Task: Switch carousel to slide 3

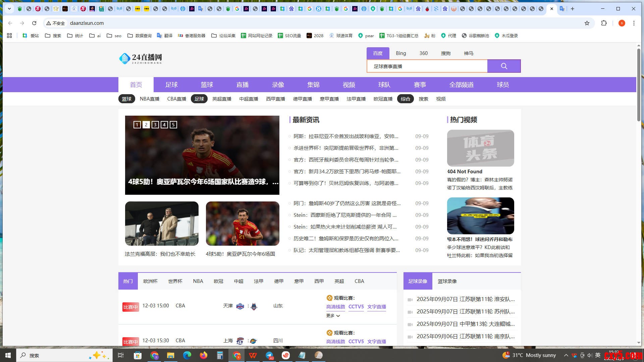Action: (x=155, y=125)
